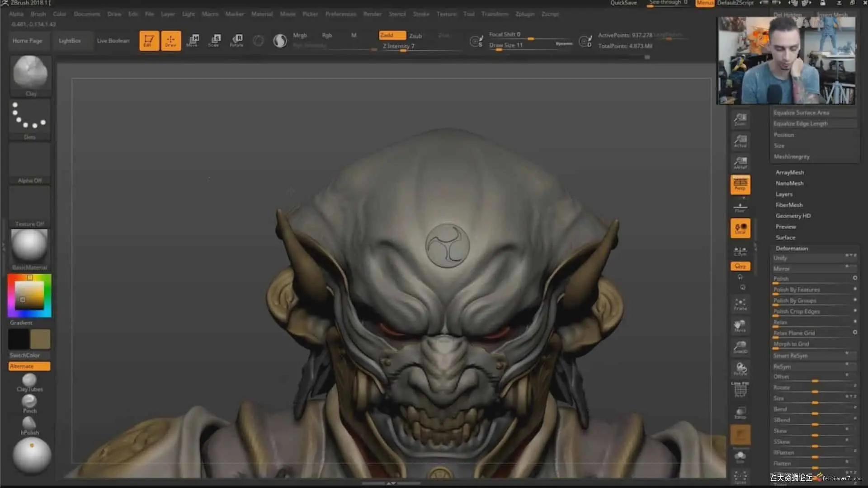
Task: Expand the Layers section
Action: [x=784, y=194]
